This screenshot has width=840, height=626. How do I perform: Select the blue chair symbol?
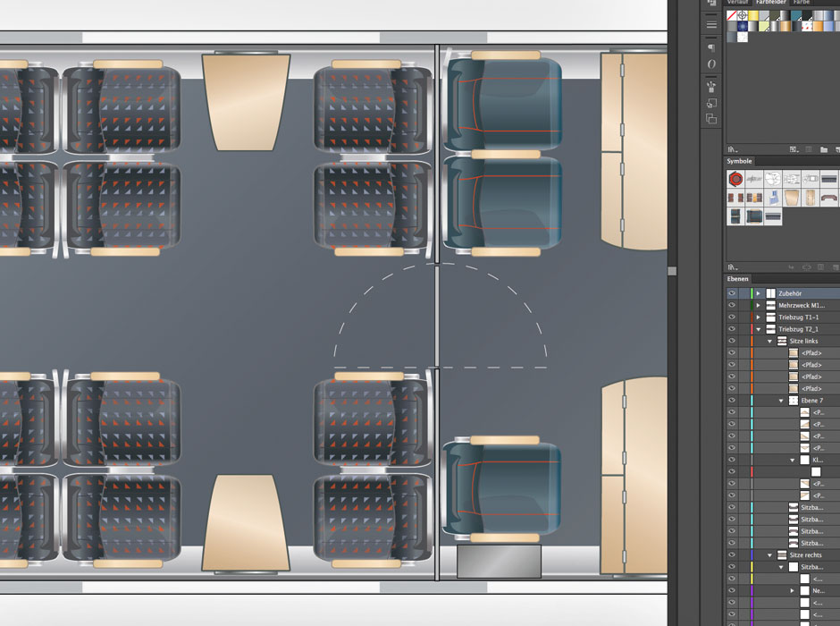(773, 198)
